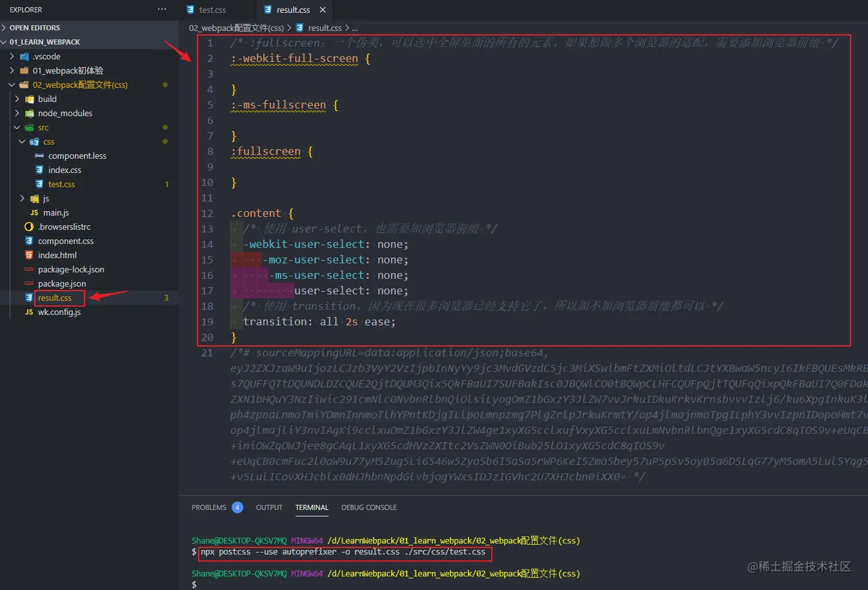The height and width of the screenshot is (590, 868).
Task: Collapse the css folder chevron
Action: point(23,141)
